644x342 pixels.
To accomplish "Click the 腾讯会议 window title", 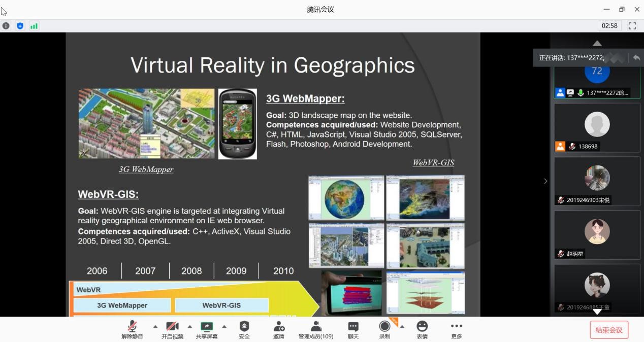I will 320,10.
